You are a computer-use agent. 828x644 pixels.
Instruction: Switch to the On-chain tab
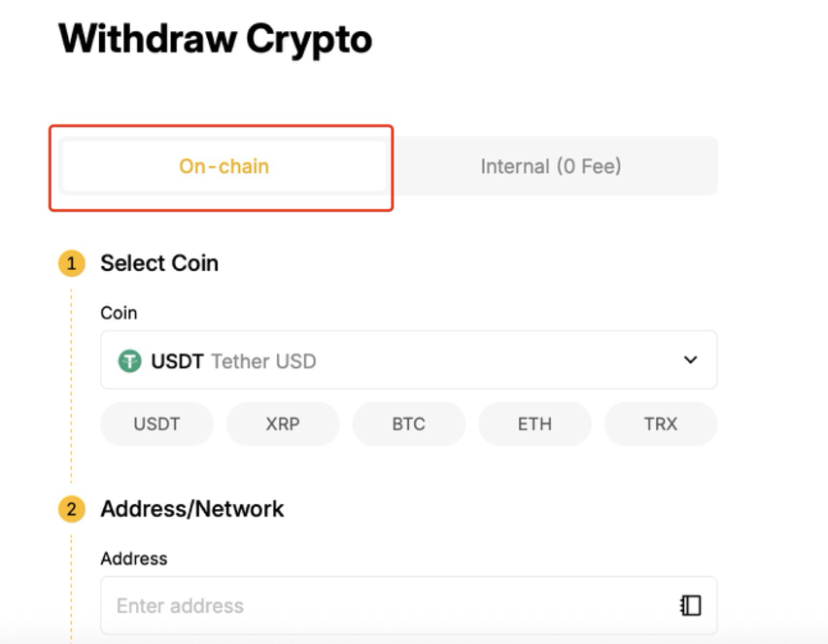coord(224,166)
